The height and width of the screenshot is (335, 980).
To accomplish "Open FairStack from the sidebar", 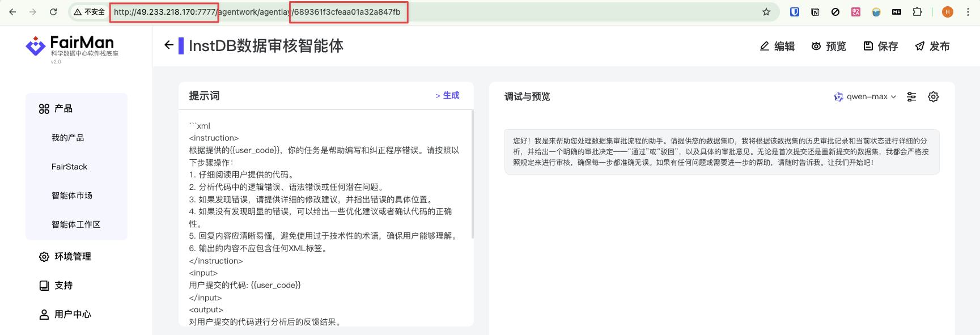I will point(69,167).
